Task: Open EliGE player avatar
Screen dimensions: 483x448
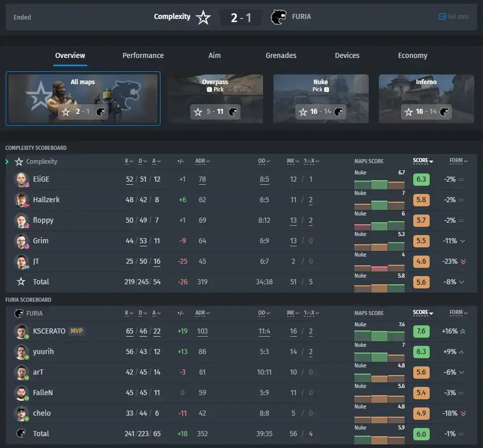Action: click(x=21, y=180)
